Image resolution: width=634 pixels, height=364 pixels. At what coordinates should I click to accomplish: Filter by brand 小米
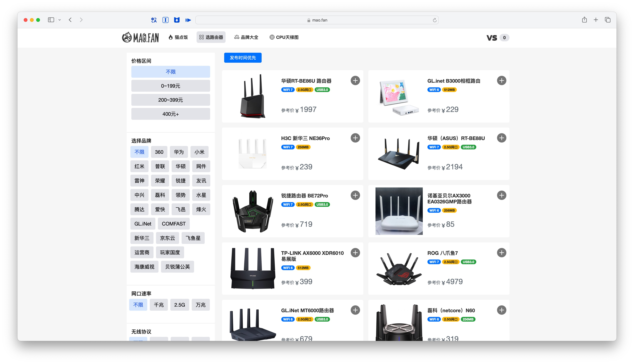[x=199, y=152]
